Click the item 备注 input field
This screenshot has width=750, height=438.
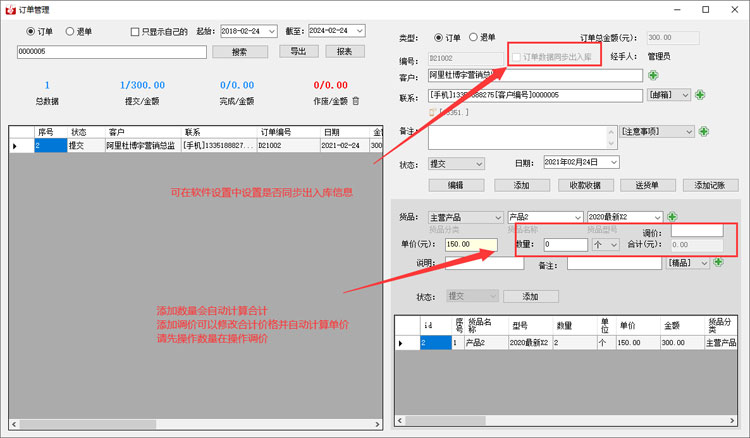click(x=614, y=263)
